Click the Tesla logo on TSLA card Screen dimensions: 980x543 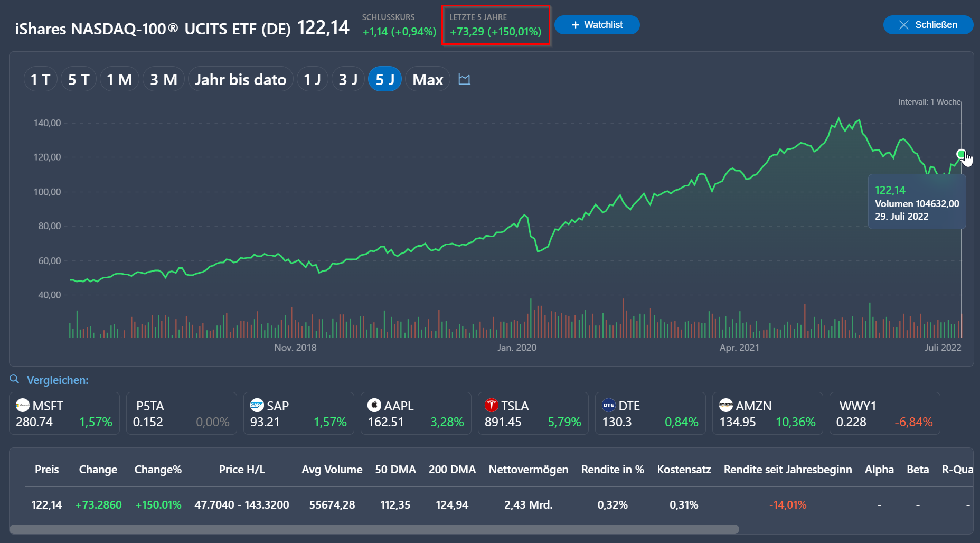pos(491,405)
